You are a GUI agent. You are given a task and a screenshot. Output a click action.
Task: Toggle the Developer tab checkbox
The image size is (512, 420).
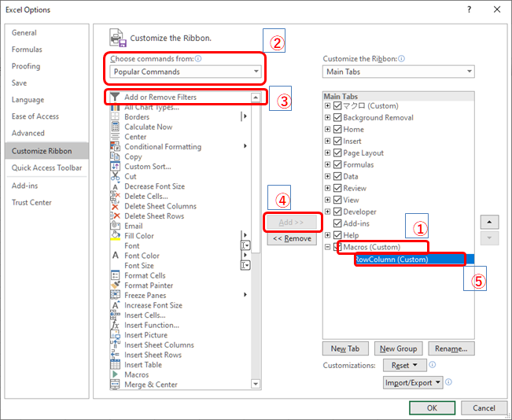(x=337, y=212)
